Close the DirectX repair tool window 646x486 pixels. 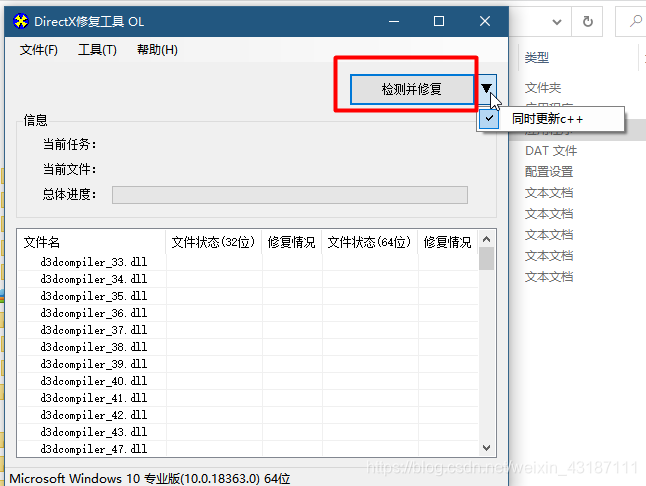click(485, 21)
